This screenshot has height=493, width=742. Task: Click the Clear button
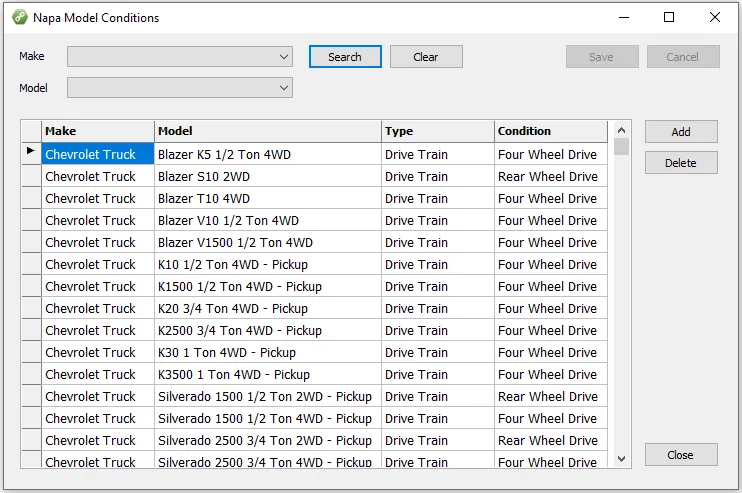pos(426,57)
